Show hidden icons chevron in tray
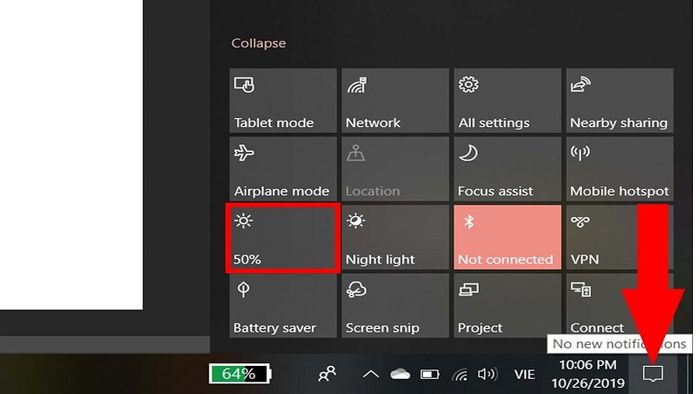The height and width of the screenshot is (394, 700). tap(371, 374)
